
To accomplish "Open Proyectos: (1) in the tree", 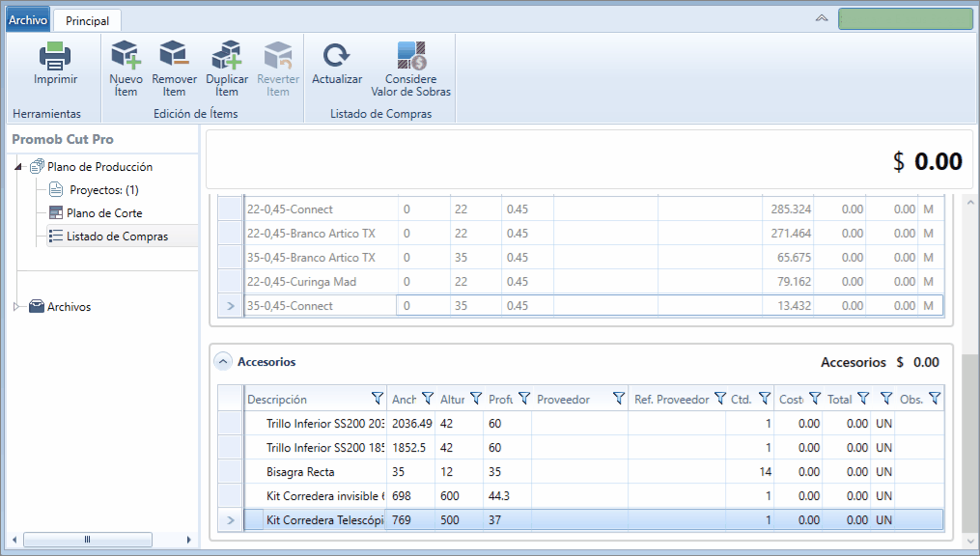I will (x=103, y=190).
